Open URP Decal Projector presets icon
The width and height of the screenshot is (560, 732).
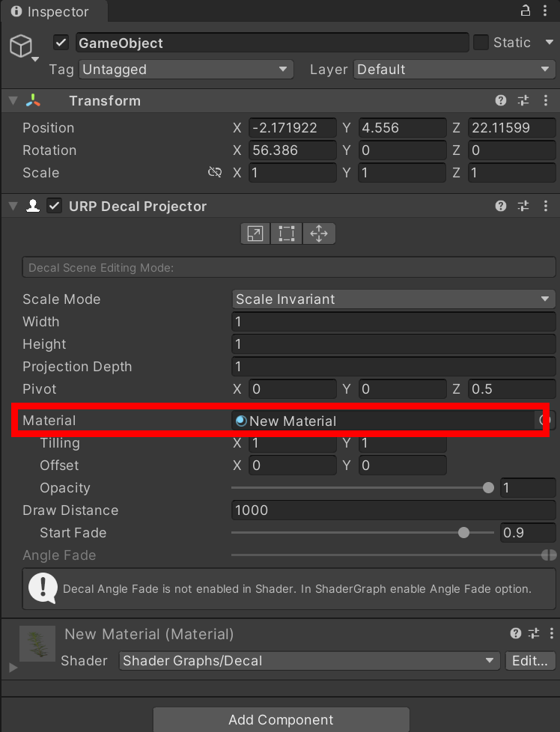click(x=523, y=206)
